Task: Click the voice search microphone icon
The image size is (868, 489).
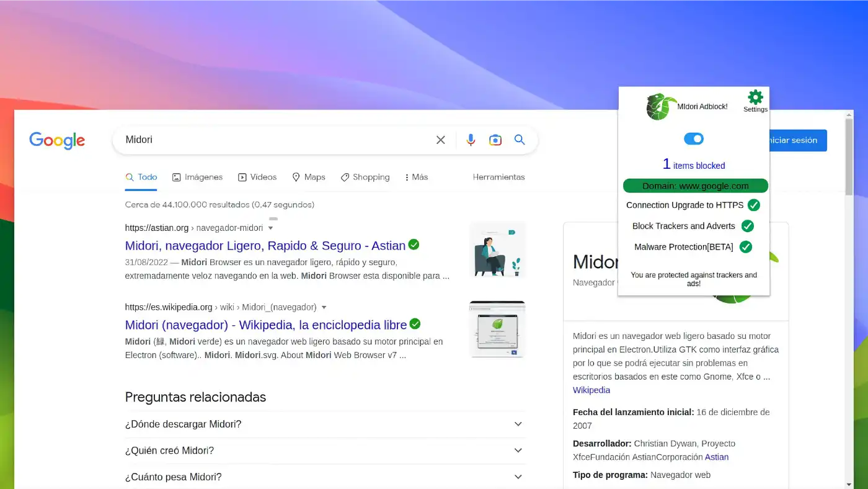Action: click(471, 140)
